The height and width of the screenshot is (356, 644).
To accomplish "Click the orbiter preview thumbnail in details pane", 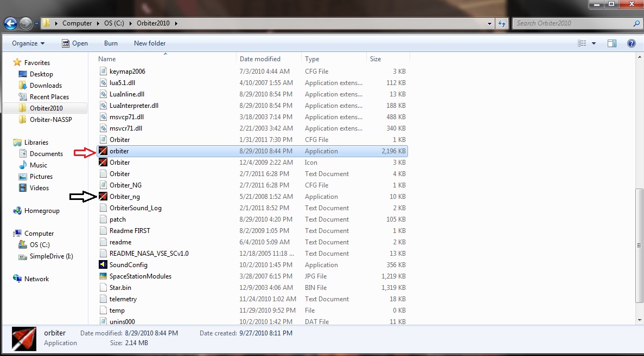I will [24, 339].
